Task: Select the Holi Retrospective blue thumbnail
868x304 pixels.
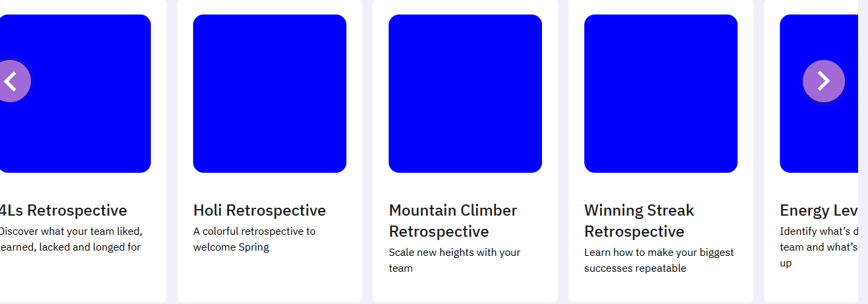Action: tap(269, 94)
